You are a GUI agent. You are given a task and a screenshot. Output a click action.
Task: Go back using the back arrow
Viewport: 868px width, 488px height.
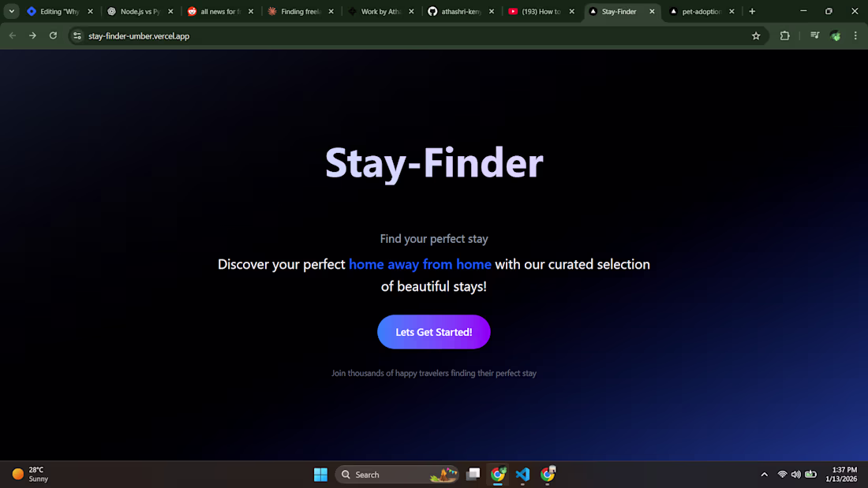[12, 36]
